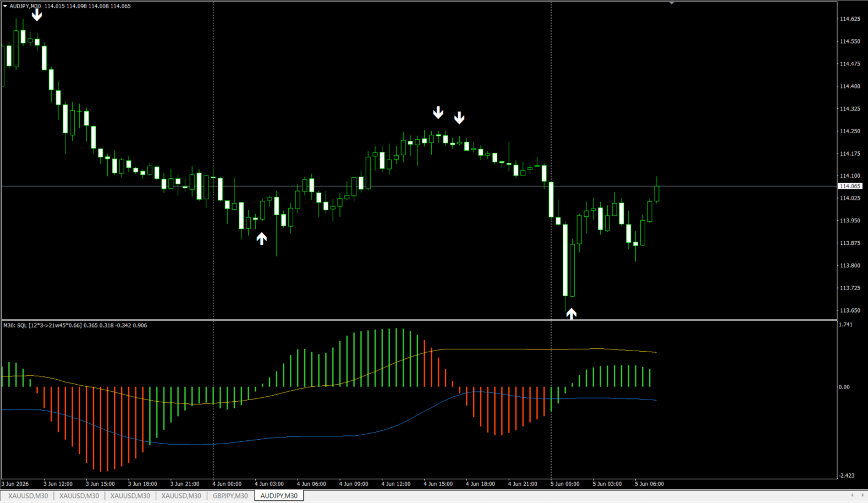The image size is (868, 503).
Task: Select the up arrow below 5 Jun low
Action: 572,313
